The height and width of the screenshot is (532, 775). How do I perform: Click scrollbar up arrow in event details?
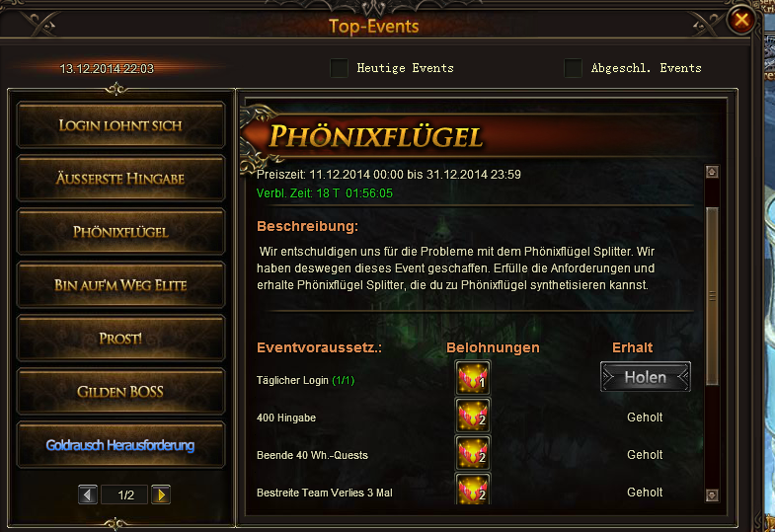pyautogui.click(x=712, y=172)
